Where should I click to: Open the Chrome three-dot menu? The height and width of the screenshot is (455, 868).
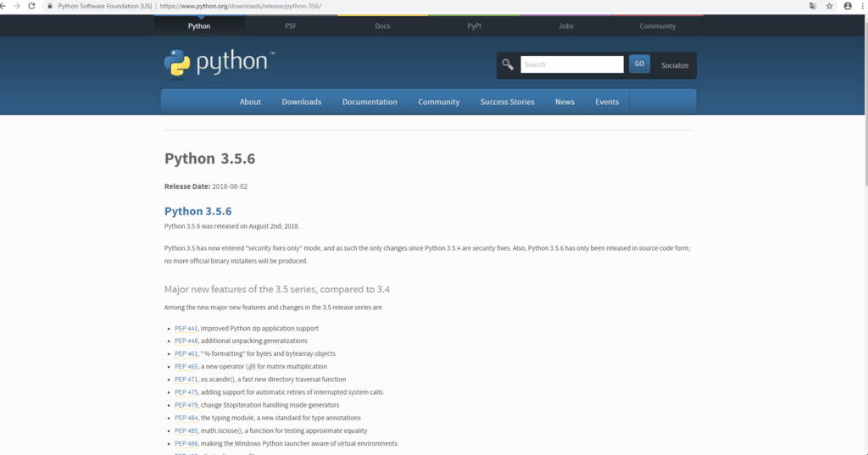863,6
